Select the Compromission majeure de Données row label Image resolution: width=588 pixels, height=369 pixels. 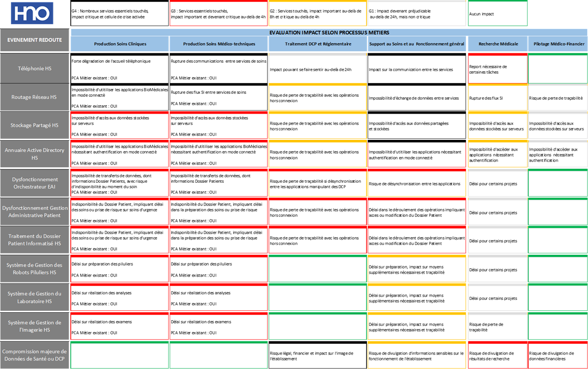pos(35,355)
